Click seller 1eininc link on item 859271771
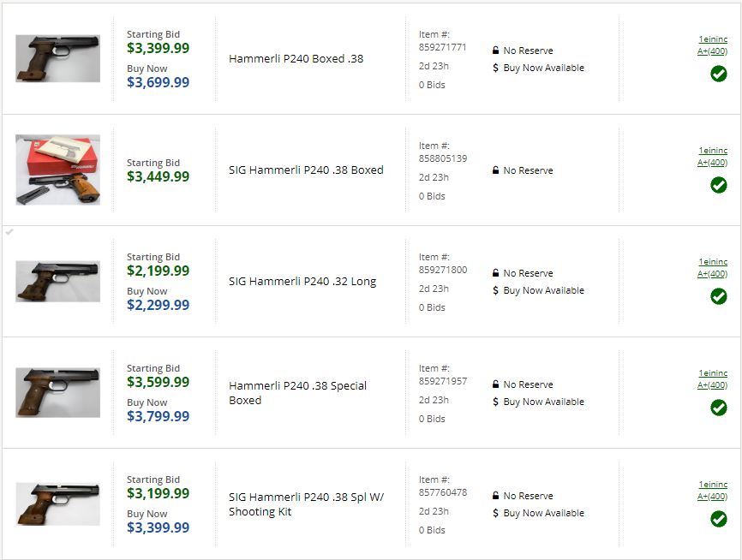Image resolution: width=742 pixels, height=560 pixels. point(713,39)
